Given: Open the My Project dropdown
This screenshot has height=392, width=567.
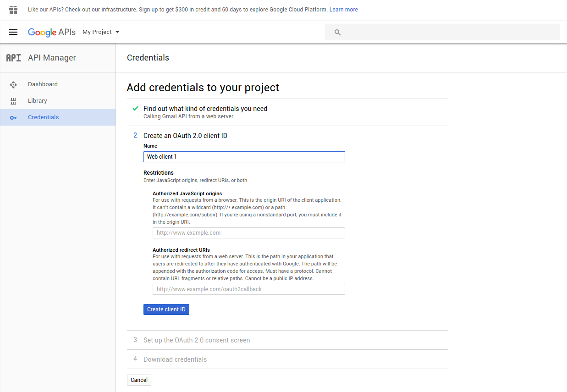Looking at the screenshot, I should (101, 32).
